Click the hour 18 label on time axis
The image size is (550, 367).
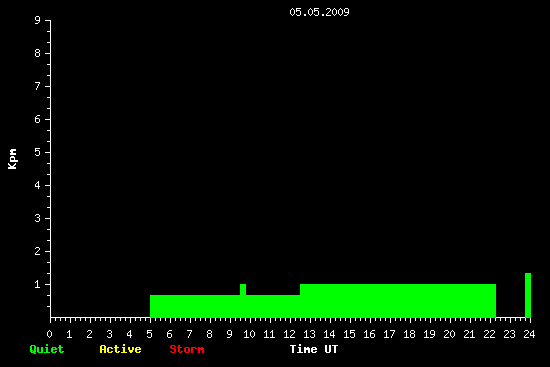409,334
